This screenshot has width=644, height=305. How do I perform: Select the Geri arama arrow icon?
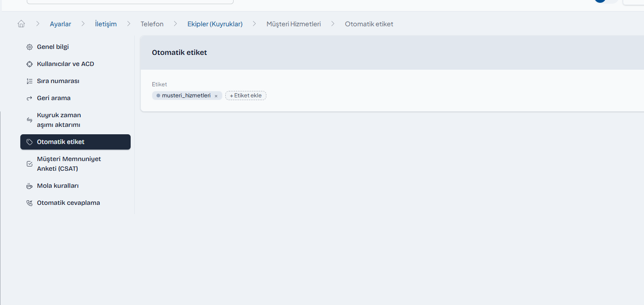click(x=30, y=98)
